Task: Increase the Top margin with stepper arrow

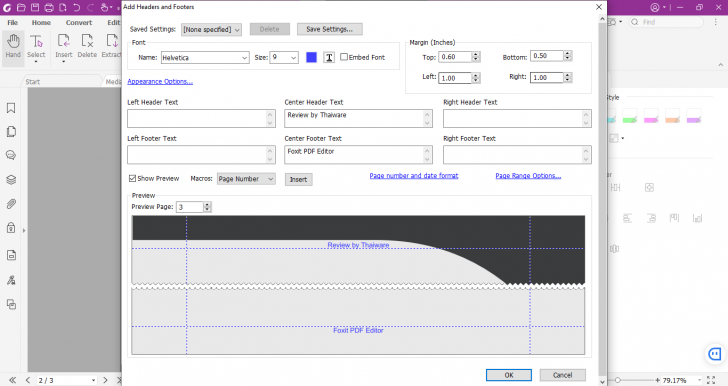Action: pos(475,54)
